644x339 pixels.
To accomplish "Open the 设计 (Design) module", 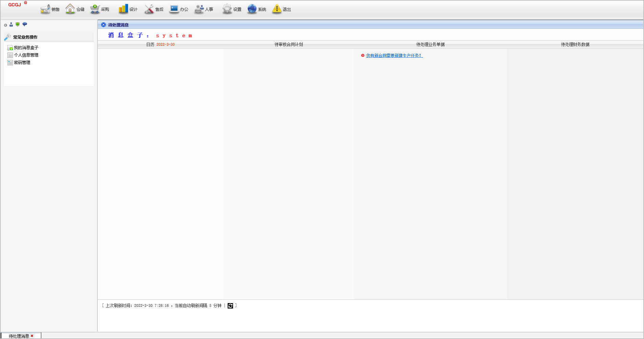I will 128,9.
